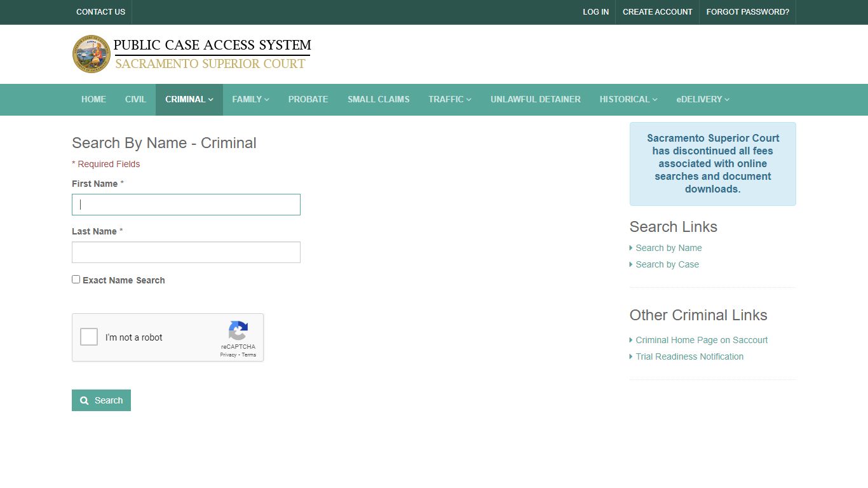Click the LOG IN link

pyautogui.click(x=595, y=12)
